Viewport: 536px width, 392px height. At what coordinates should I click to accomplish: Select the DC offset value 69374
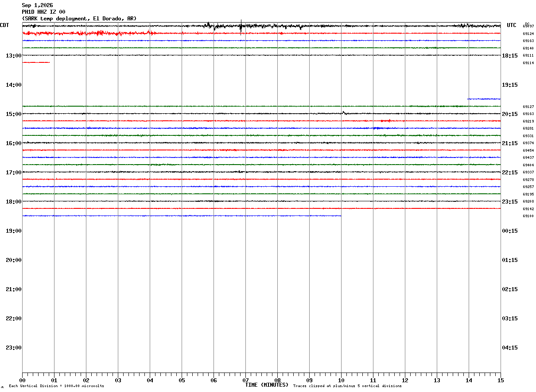528,143
